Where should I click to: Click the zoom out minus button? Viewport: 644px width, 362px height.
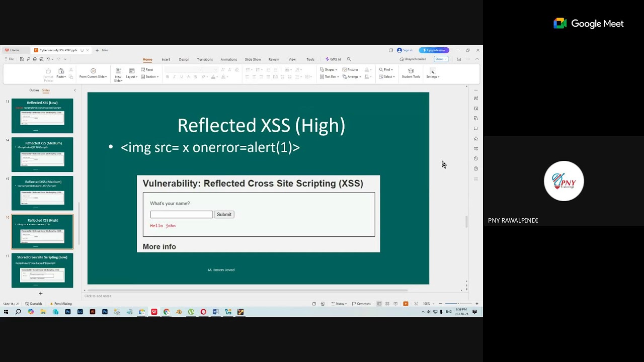pos(440,304)
